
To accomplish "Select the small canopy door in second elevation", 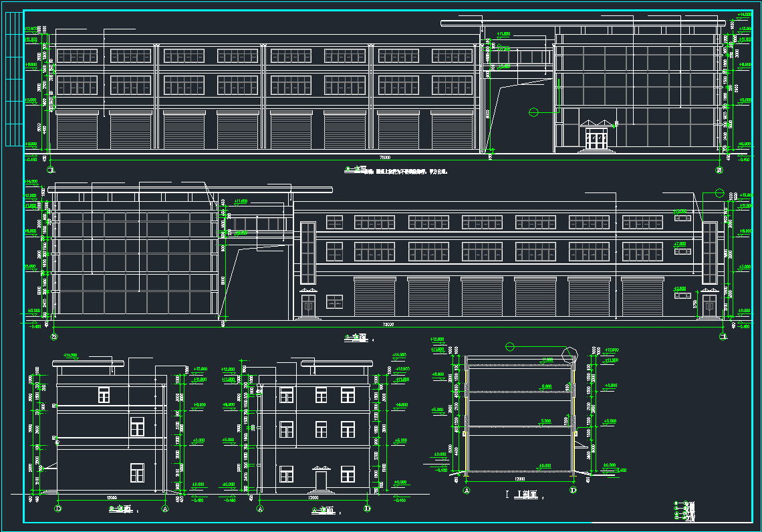I will pos(308,305).
